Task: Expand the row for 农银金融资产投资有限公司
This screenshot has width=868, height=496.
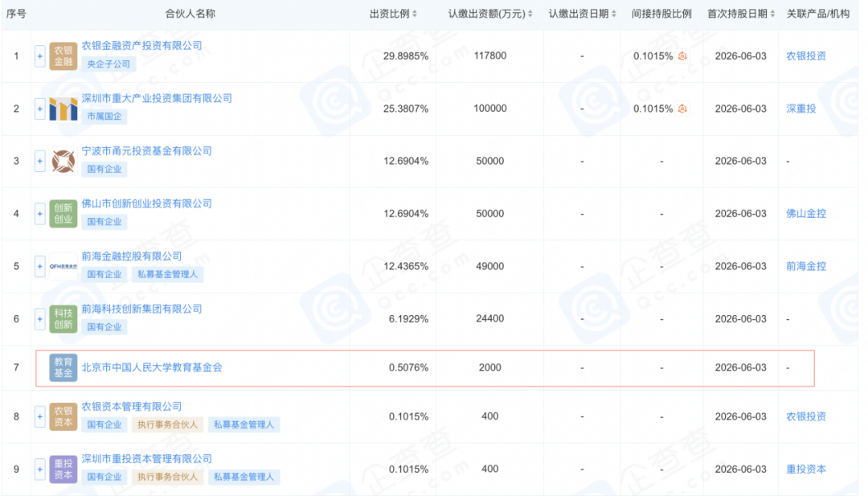Action: (x=40, y=56)
